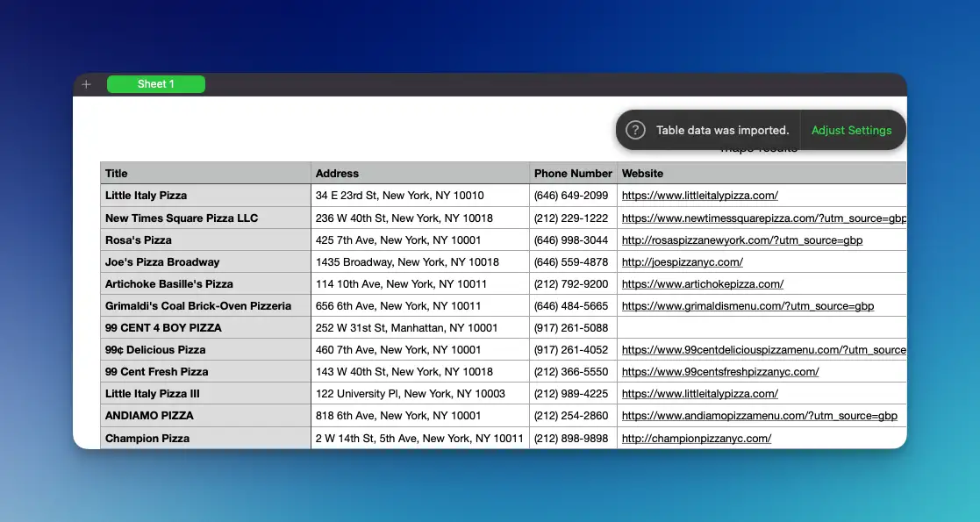Select the 'Little Italy Pizza III' cell

(205, 394)
